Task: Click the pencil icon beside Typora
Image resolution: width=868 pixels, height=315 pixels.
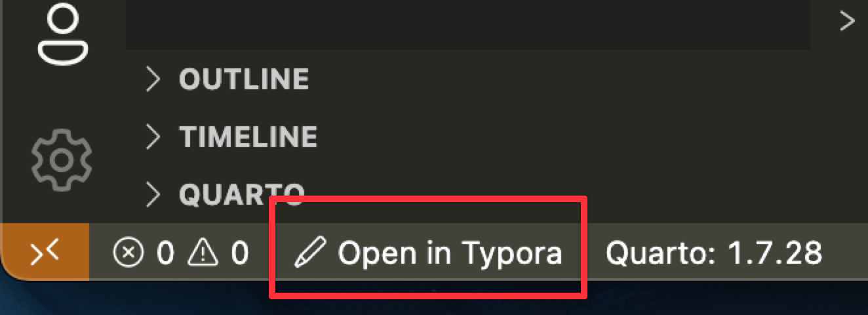Action: 310,252
